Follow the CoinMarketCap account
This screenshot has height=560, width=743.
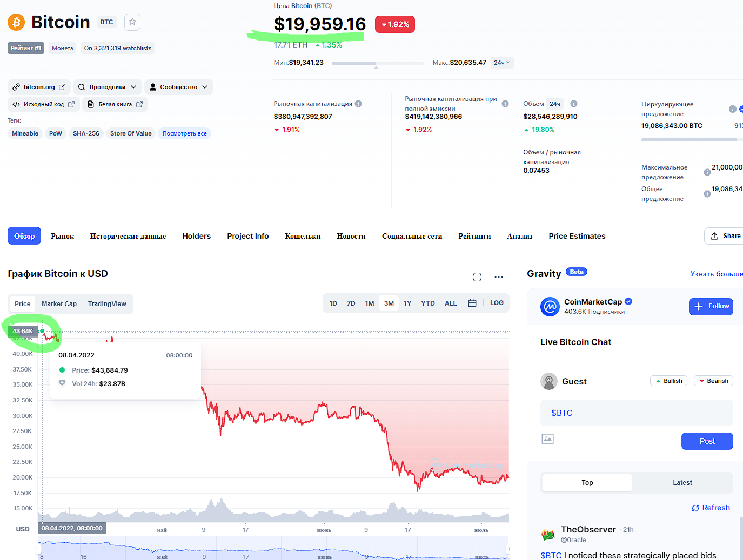(x=711, y=306)
